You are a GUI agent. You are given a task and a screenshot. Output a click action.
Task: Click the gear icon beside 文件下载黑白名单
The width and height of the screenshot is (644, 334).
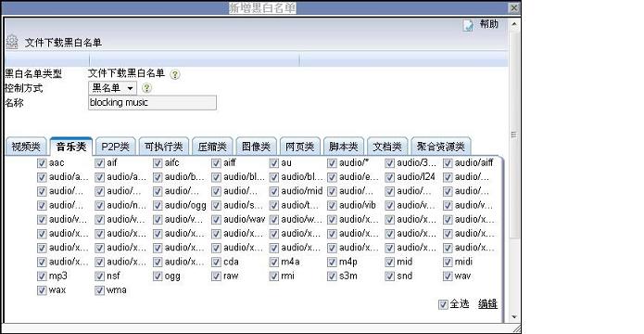pos(12,42)
